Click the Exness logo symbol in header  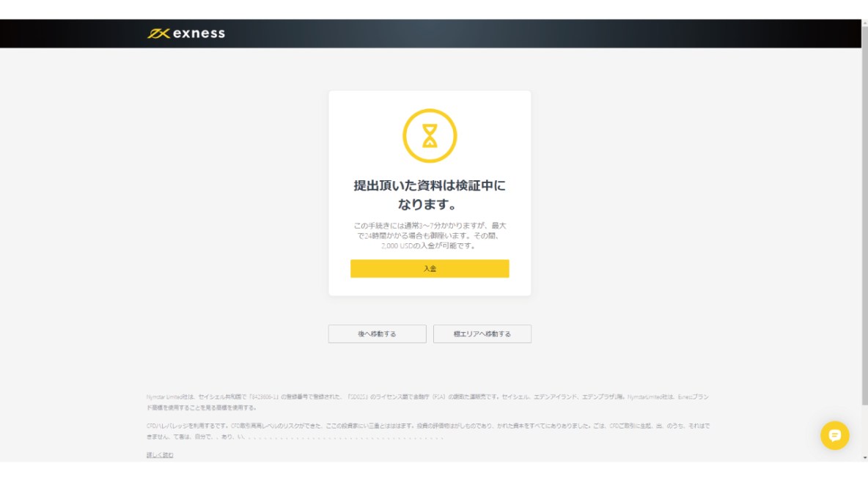click(158, 34)
